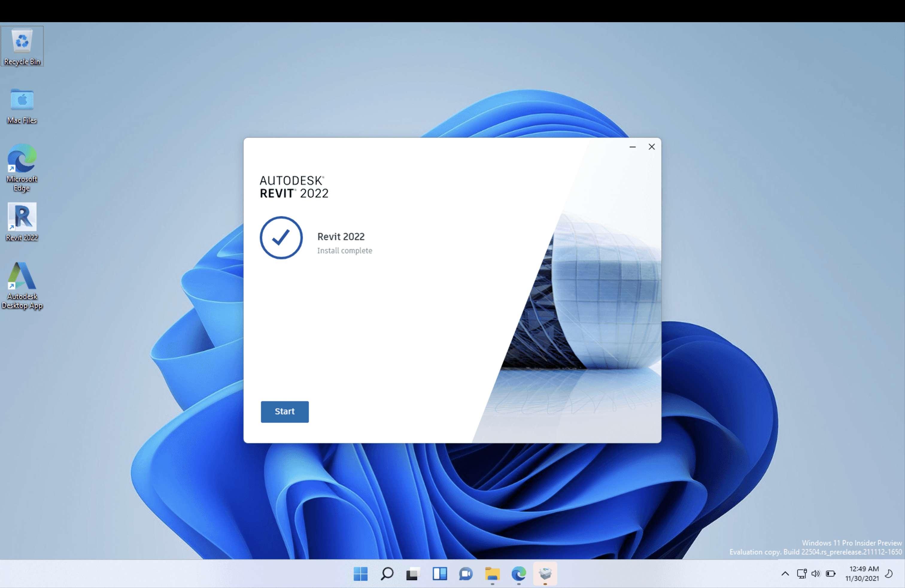Close the Revit 2022 installer window
905x588 pixels.
[652, 147]
